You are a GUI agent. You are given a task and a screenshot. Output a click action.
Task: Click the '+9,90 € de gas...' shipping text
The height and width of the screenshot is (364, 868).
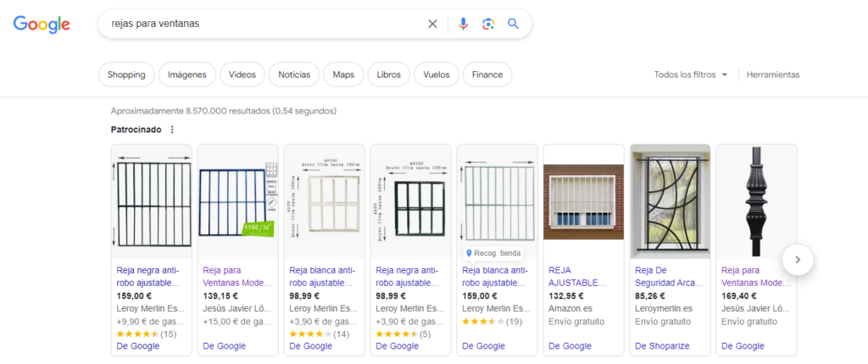click(x=151, y=322)
